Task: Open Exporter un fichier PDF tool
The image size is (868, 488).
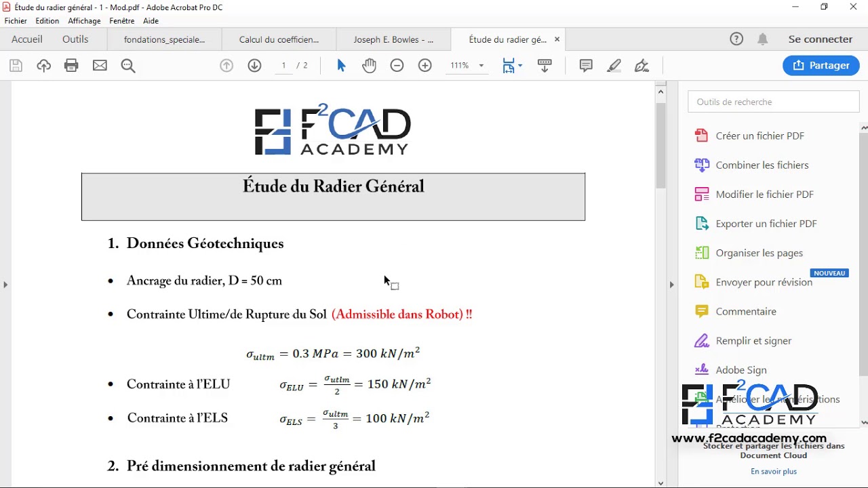Action: tap(766, 224)
